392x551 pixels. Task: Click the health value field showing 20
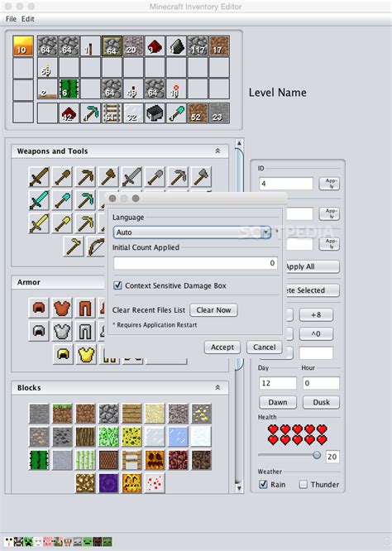click(332, 457)
